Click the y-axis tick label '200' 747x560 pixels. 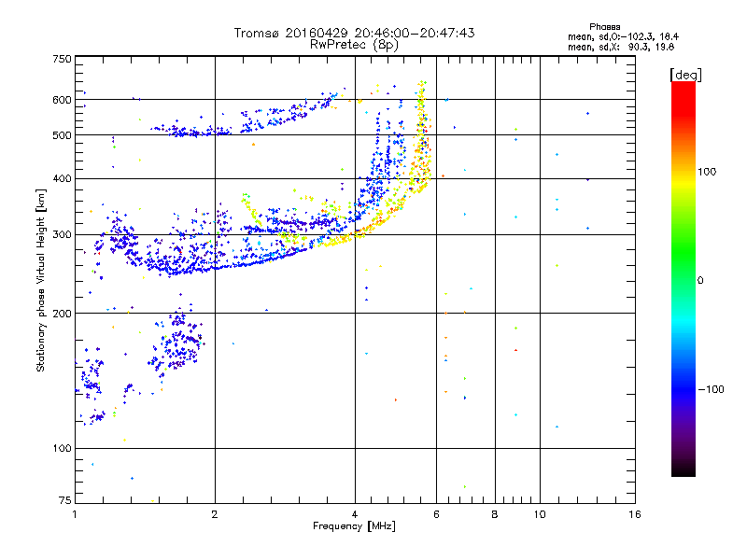[x=63, y=314]
